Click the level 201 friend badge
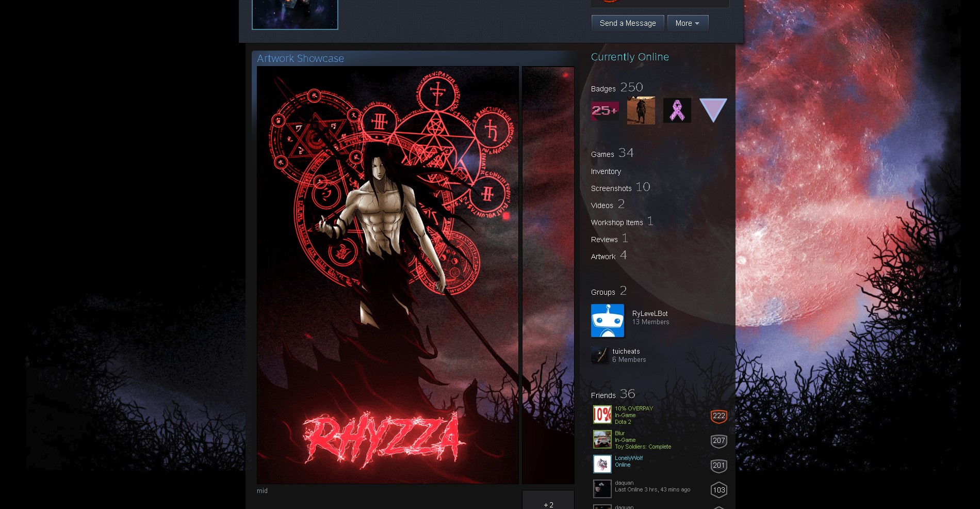980x509 pixels. tap(719, 465)
